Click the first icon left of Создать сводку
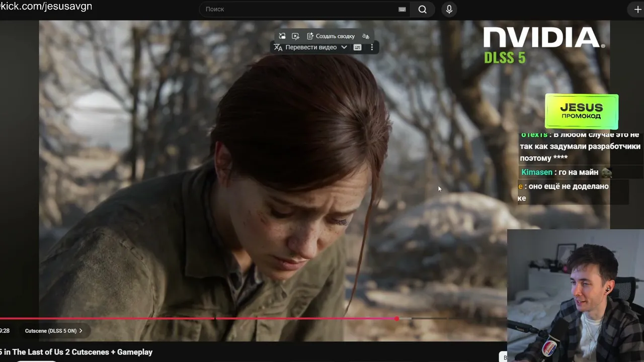644x362 pixels. click(282, 36)
